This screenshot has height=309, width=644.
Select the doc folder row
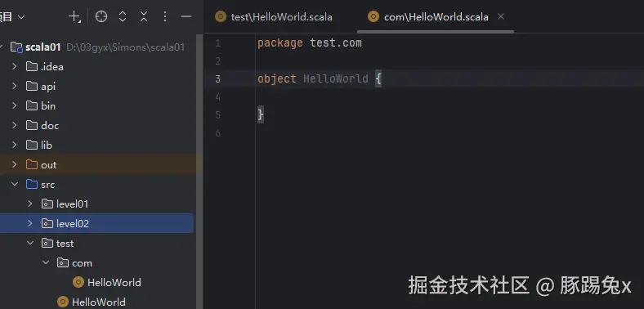point(97,125)
